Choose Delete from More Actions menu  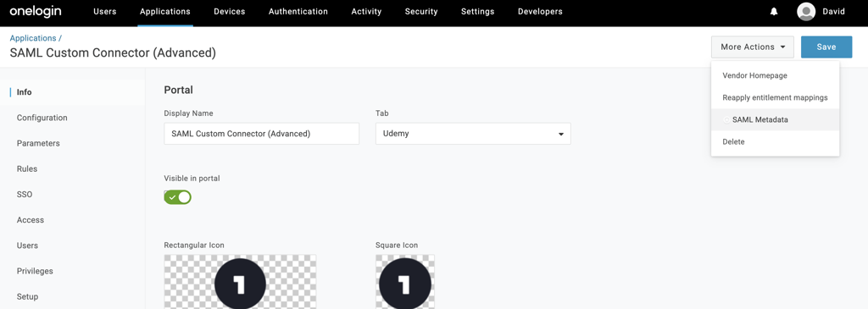click(x=775, y=141)
